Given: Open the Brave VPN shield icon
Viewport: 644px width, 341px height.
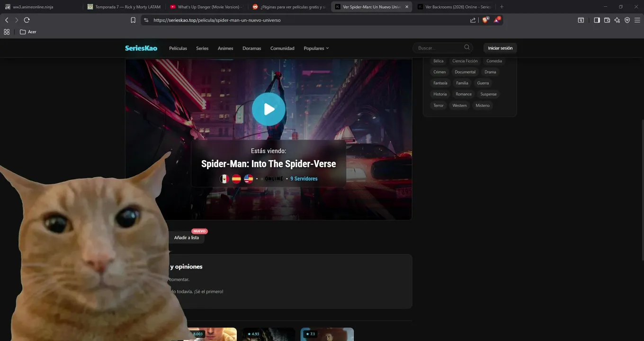Looking at the screenshot, I should pos(627,20).
